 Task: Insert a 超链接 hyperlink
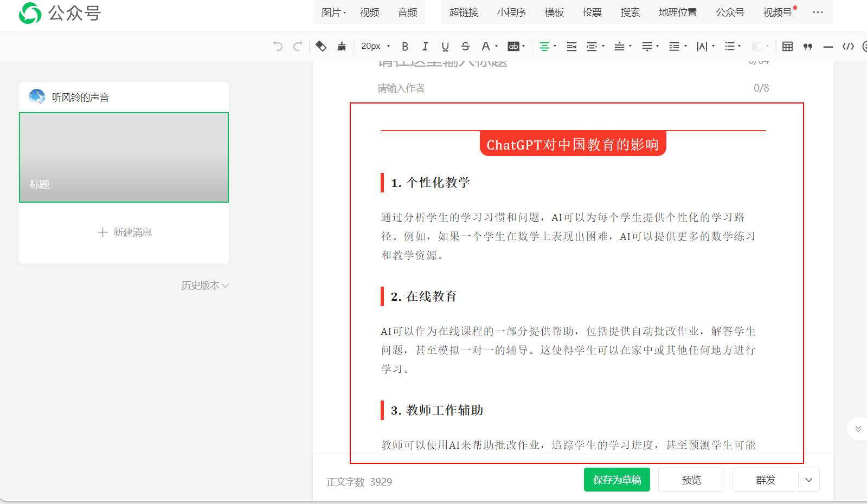pos(464,12)
